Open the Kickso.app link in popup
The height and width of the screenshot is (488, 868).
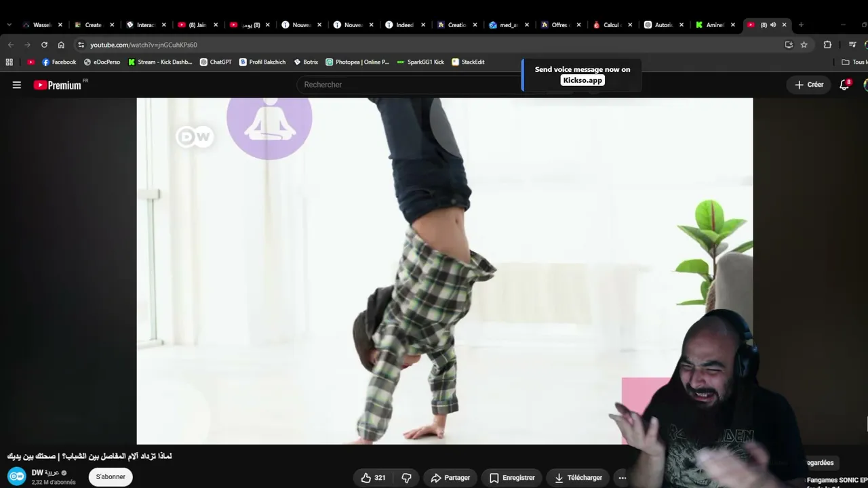tap(583, 80)
